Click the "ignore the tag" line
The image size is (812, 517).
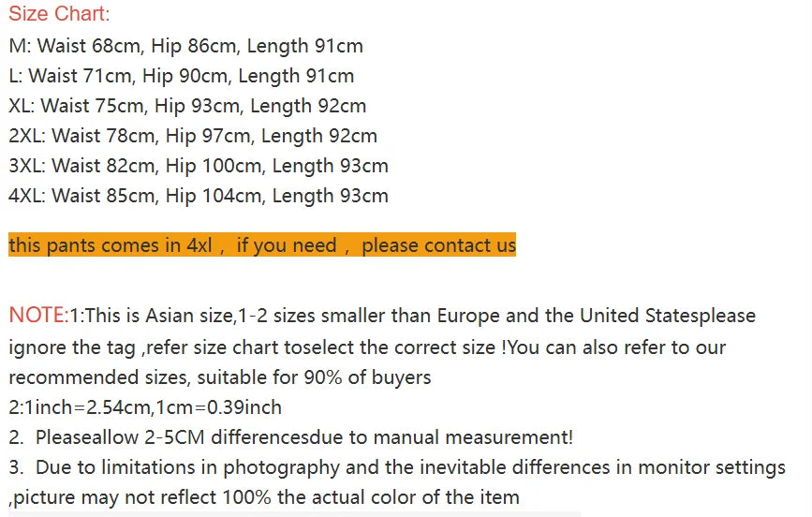367,347
